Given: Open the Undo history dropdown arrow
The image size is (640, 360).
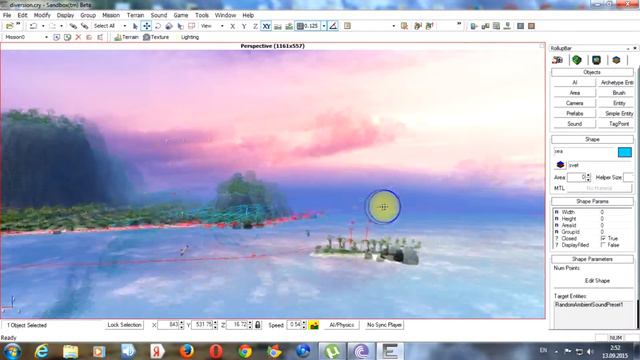Looking at the screenshot, I should click(x=43, y=26).
